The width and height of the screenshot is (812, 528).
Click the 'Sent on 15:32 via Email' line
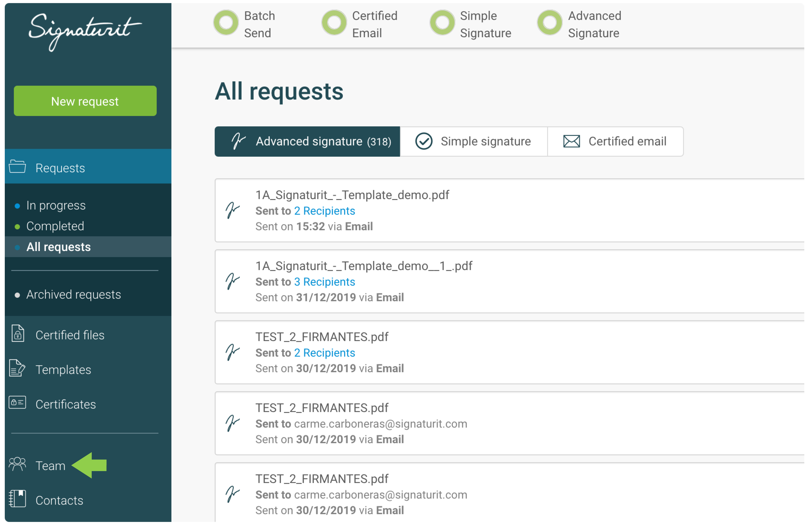314,227
